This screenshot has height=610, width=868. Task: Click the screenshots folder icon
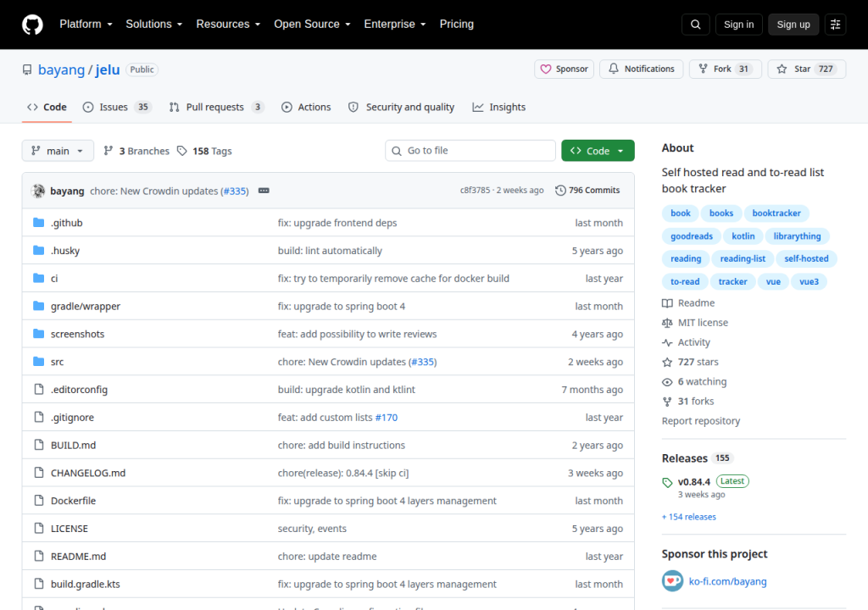coord(38,334)
